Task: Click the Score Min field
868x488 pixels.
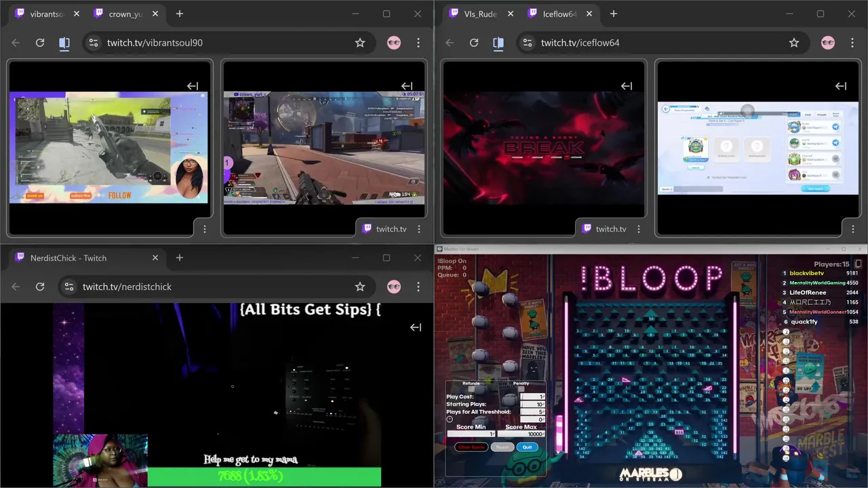Action: click(471, 434)
